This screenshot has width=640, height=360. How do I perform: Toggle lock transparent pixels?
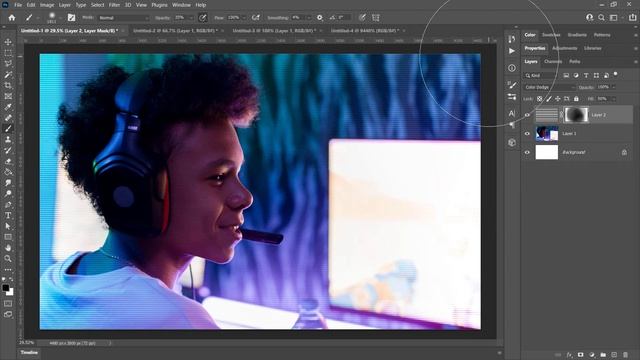click(x=540, y=99)
